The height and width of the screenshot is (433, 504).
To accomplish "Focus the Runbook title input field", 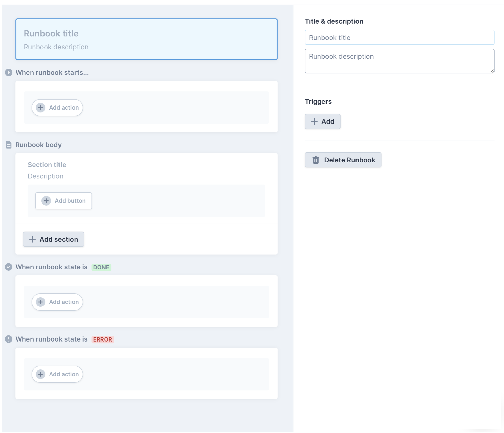I will [x=399, y=38].
